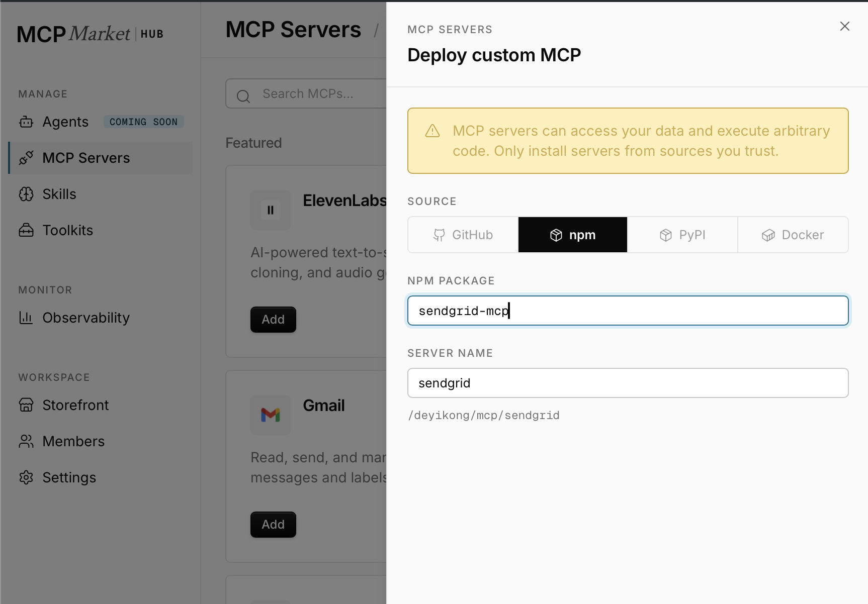
Task: Click the Skills brain icon
Action: point(26,194)
